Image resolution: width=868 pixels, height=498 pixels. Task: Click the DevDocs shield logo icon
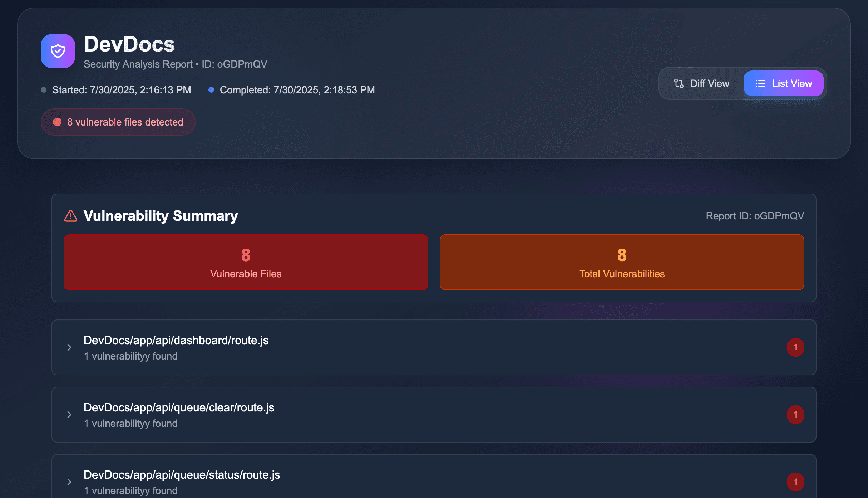pyautogui.click(x=58, y=51)
